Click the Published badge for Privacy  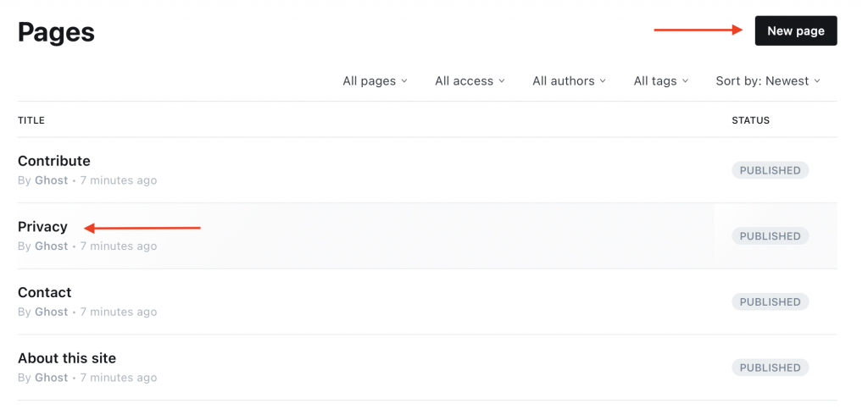(x=770, y=236)
